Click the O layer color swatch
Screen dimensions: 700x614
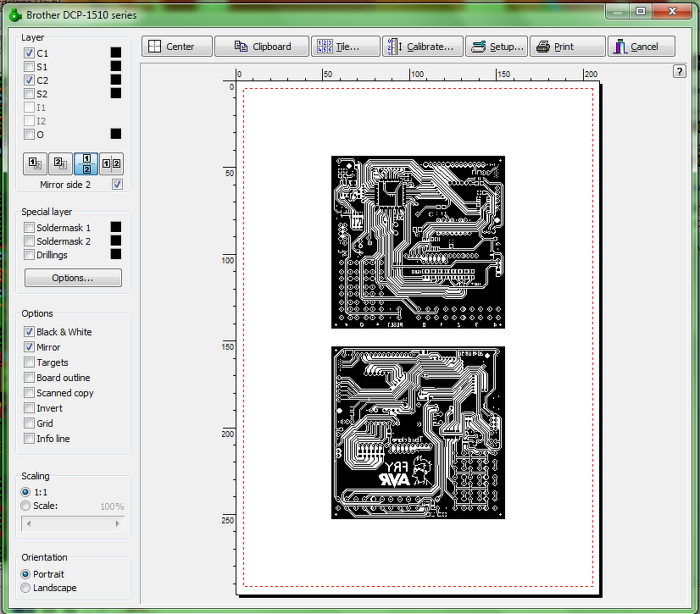pyautogui.click(x=115, y=134)
